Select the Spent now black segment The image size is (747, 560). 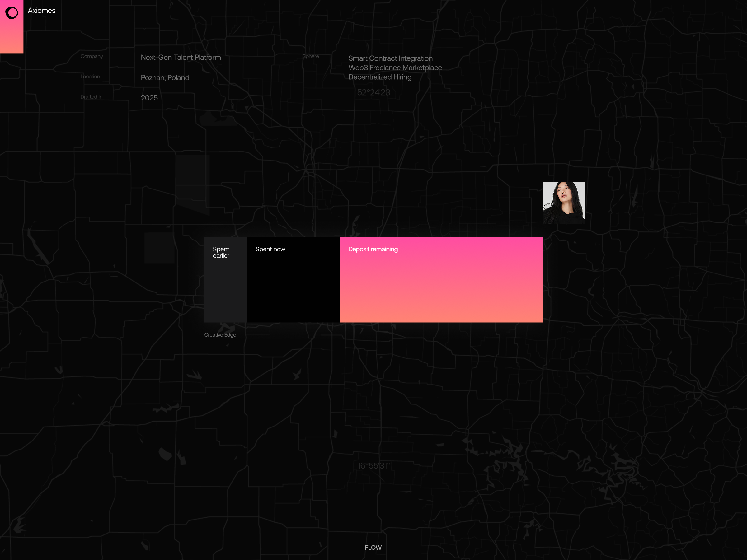coord(293,279)
